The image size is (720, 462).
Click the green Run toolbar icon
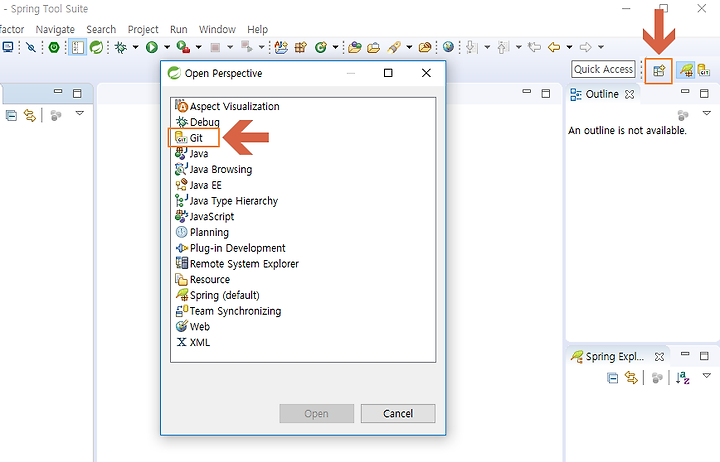152,47
